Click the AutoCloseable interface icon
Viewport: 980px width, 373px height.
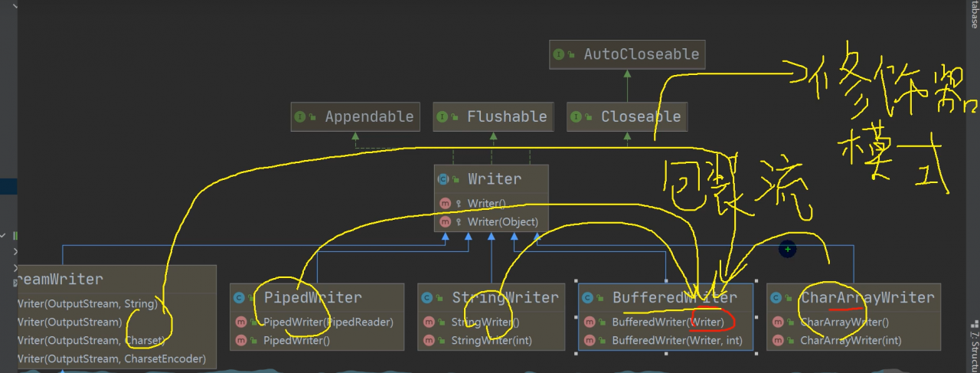pos(559,54)
